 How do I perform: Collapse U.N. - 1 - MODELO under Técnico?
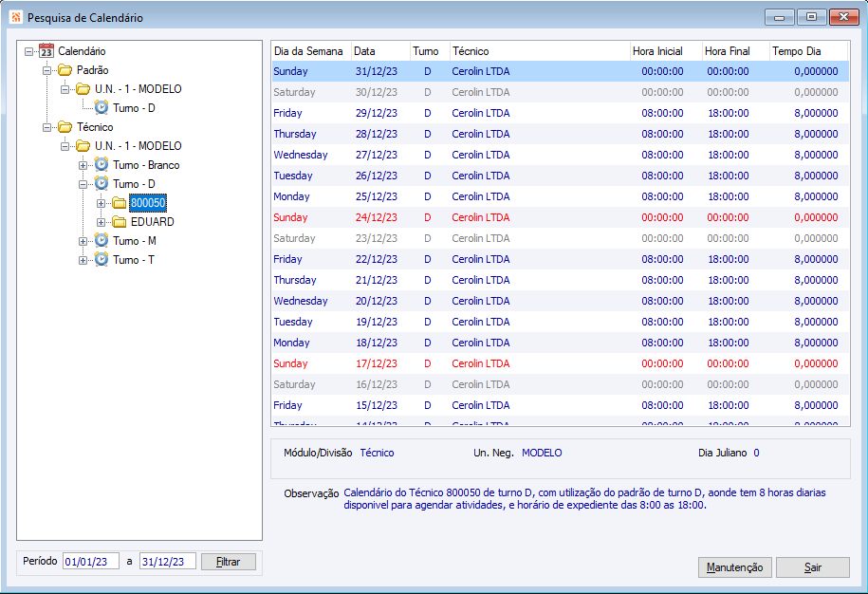[65, 146]
